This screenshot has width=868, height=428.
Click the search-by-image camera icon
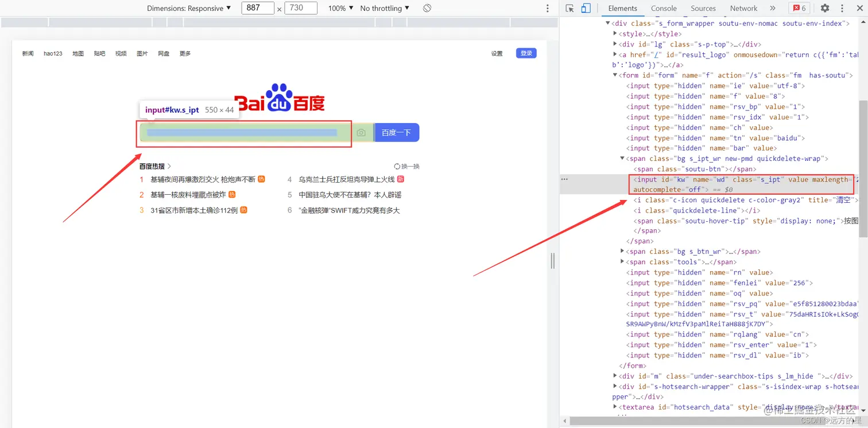(x=362, y=132)
